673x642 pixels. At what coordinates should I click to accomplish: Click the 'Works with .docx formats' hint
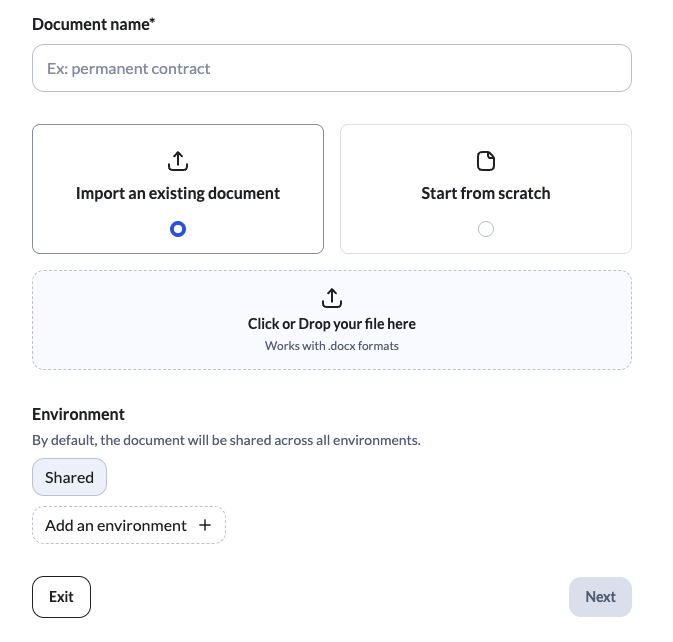click(x=332, y=346)
